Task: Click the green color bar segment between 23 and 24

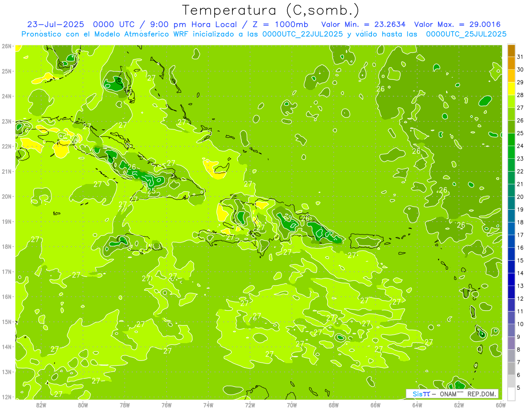Action: click(x=511, y=152)
